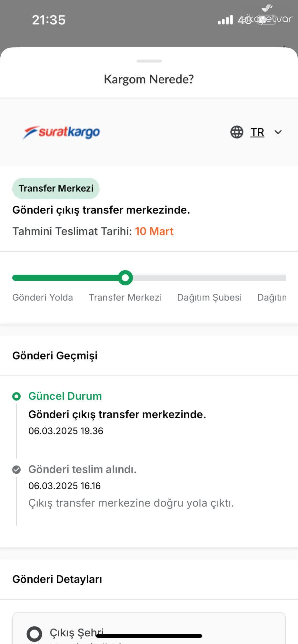Click the green Güncel Durum status circle
This screenshot has height=644, width=298.
click(x=16, y=396)
